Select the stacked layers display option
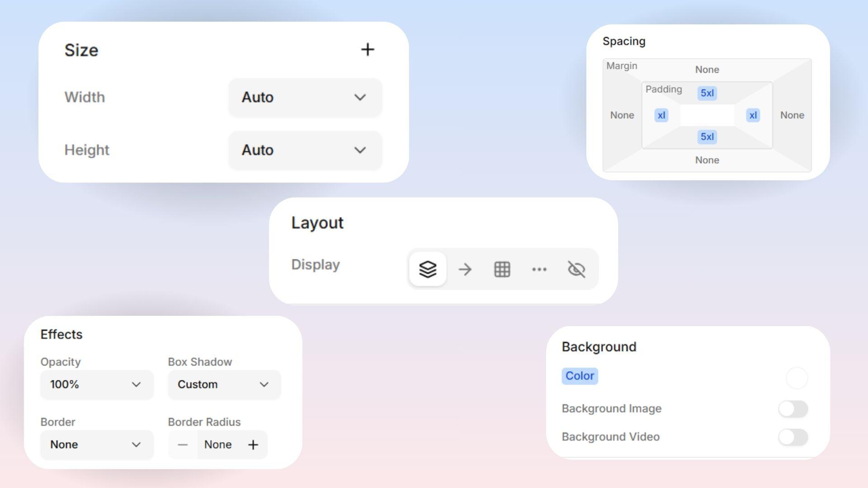 tap(428, 269)
